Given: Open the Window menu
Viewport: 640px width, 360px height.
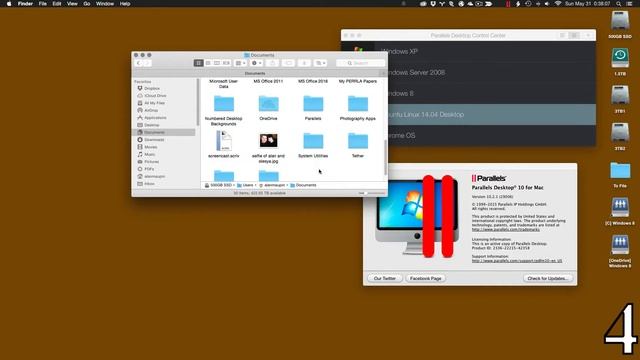Looking at the screenshot, I should click(x=105, y=4).
